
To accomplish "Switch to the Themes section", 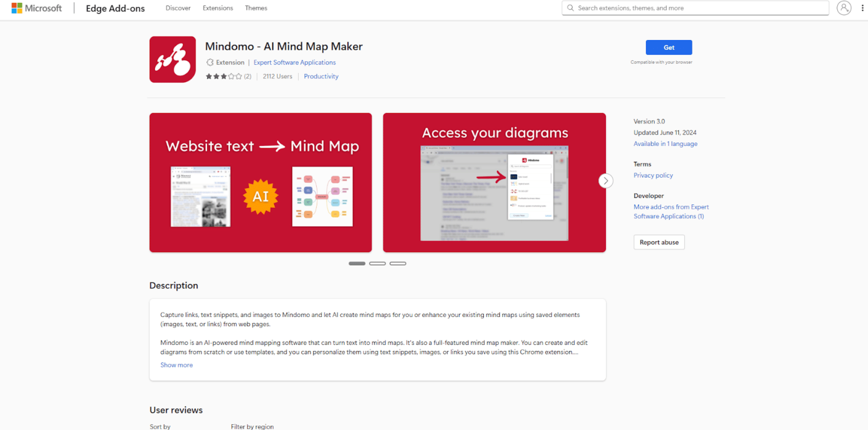I will click(256, 8).
